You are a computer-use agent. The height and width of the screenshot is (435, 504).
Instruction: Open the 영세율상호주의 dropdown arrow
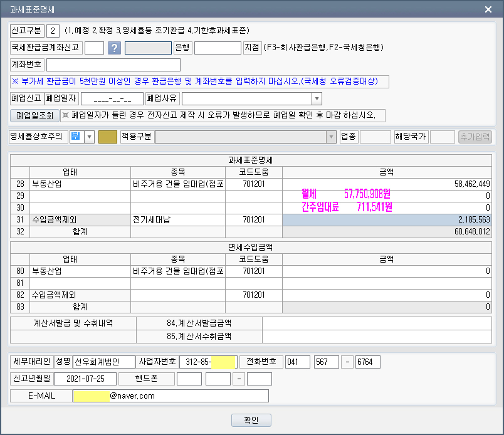point(89,137)
